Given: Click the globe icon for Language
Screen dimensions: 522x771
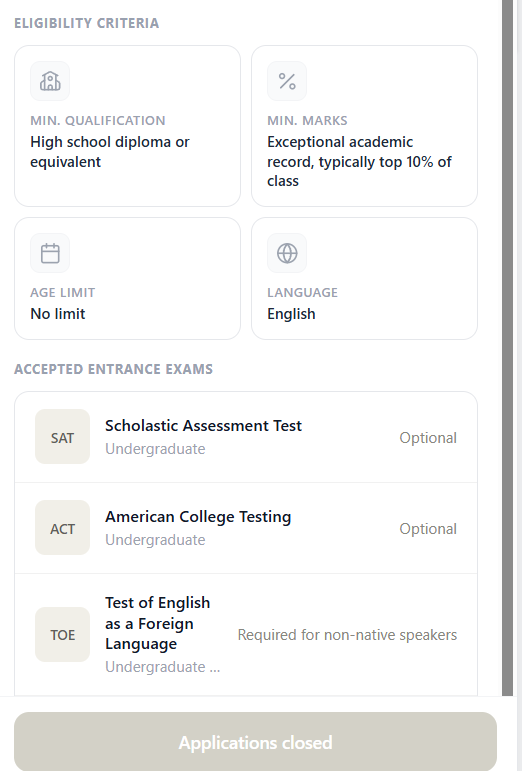Looking at the screenshot, I should pos(287,253).
